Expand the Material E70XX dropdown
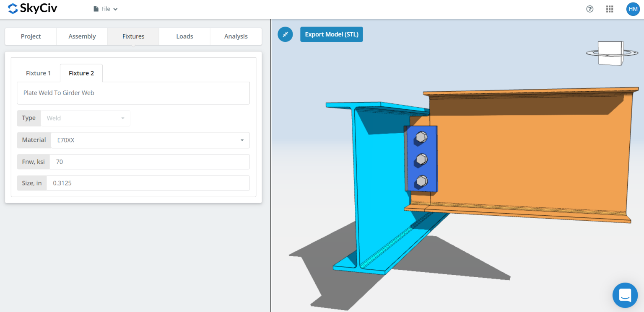The height and width of the screenshot is (312, 644). point(150,140)
